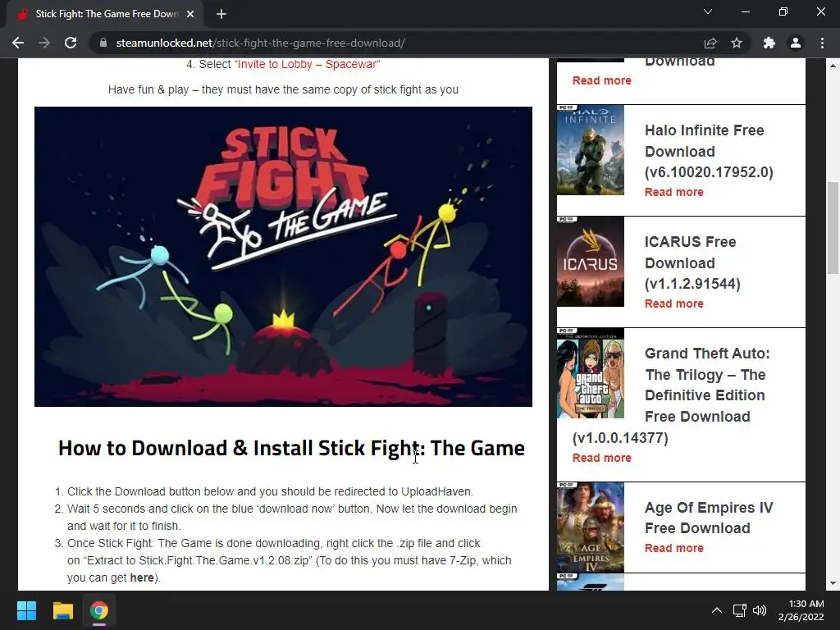The width and height of the screenshot is (840, 630).
Task: Click step 3 about the .zip file
Action: [x=290, y=560]
